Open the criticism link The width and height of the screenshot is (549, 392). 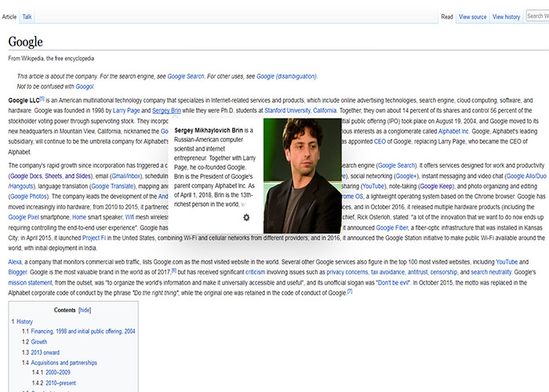pos(255,272)
